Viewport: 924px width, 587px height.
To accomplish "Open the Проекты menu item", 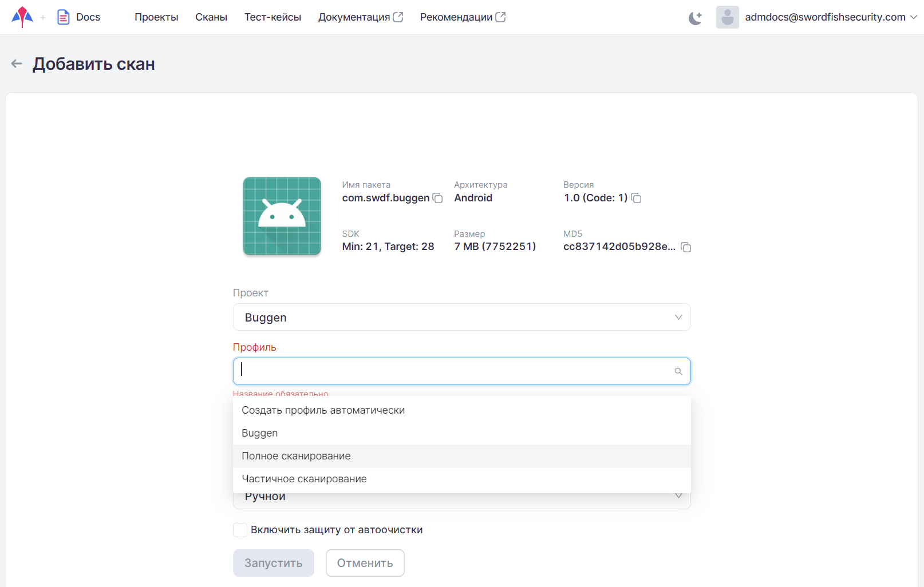I will tap(156, 17).
